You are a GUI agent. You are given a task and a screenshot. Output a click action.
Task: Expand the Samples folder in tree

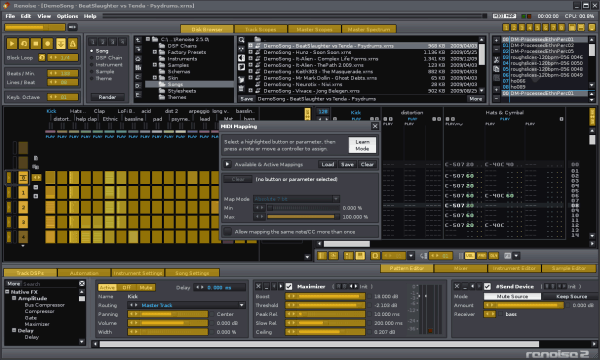[155, 65]
